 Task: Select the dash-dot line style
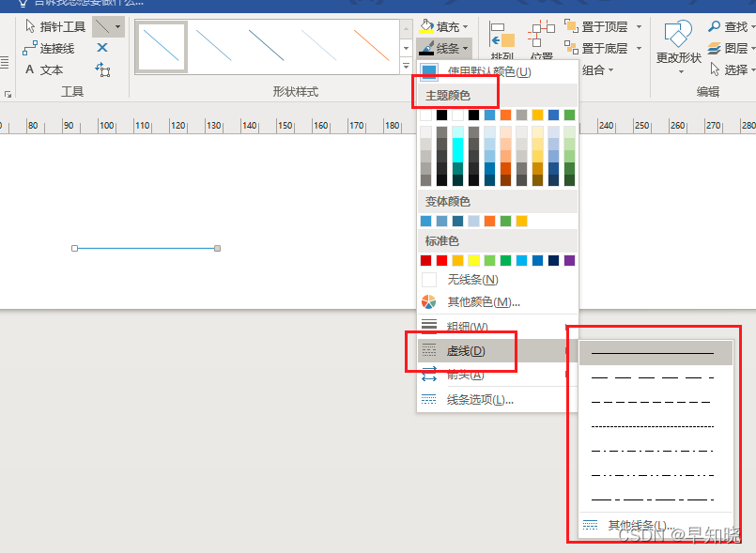point(656,452)
